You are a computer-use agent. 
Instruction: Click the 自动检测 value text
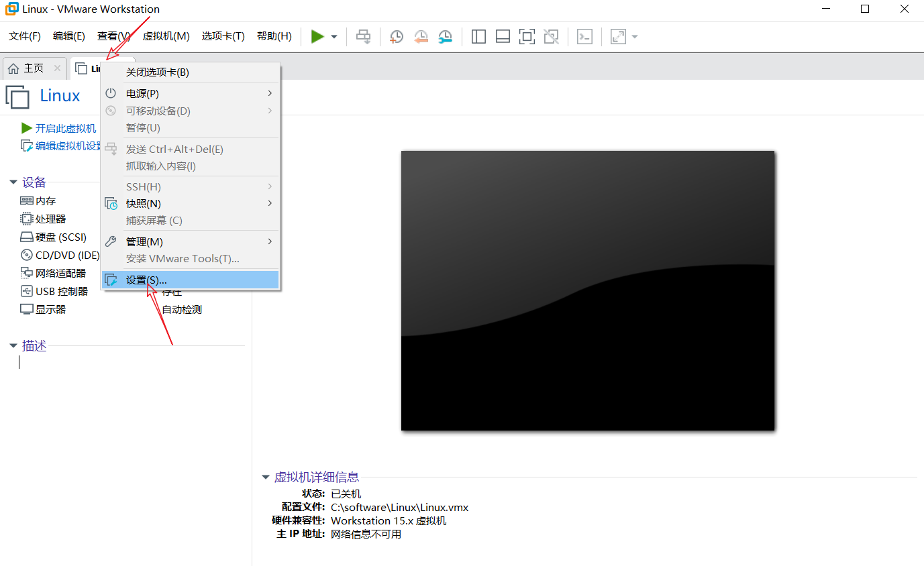click(x=182, y=309)
